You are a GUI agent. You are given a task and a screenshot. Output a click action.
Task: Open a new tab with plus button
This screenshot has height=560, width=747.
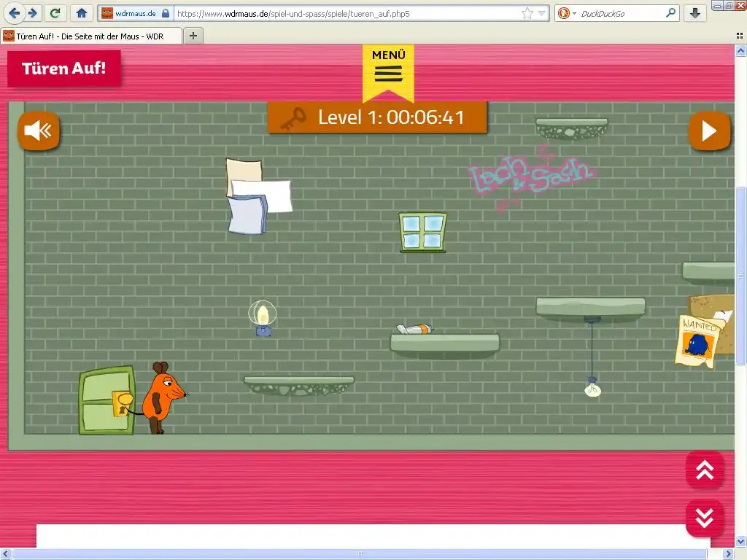click(193, 36)
